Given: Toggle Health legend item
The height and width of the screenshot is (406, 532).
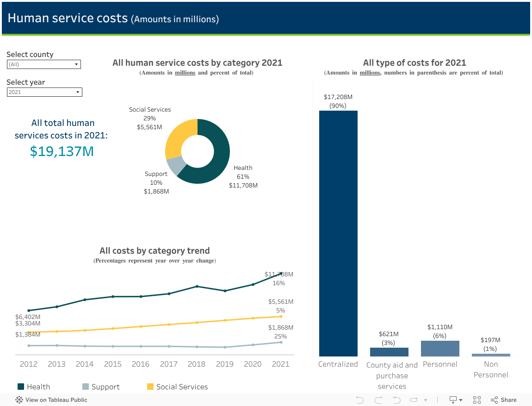Looking at the screenshot, I should click(x=33, y=387).
